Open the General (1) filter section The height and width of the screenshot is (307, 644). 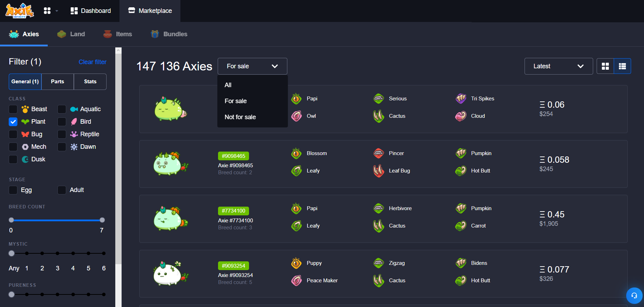tap(25, 82)
